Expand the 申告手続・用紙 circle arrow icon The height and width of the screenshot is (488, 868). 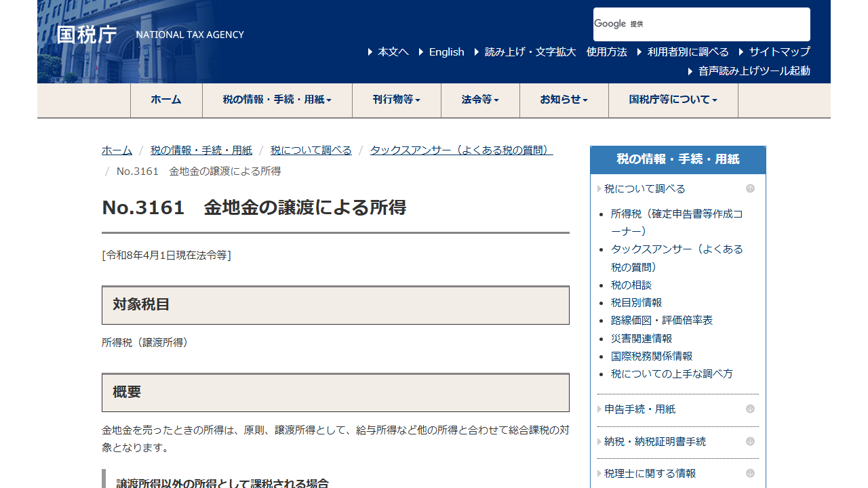(750, 409)
